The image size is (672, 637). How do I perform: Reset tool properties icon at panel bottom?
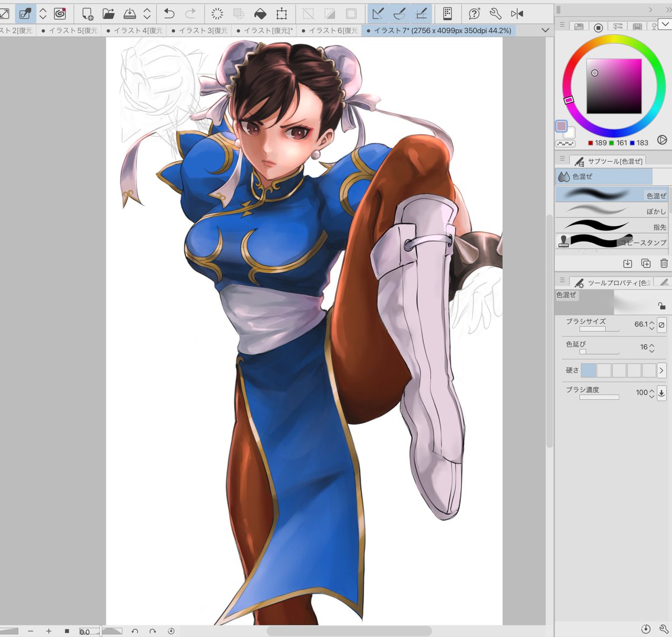pos(646,629)
